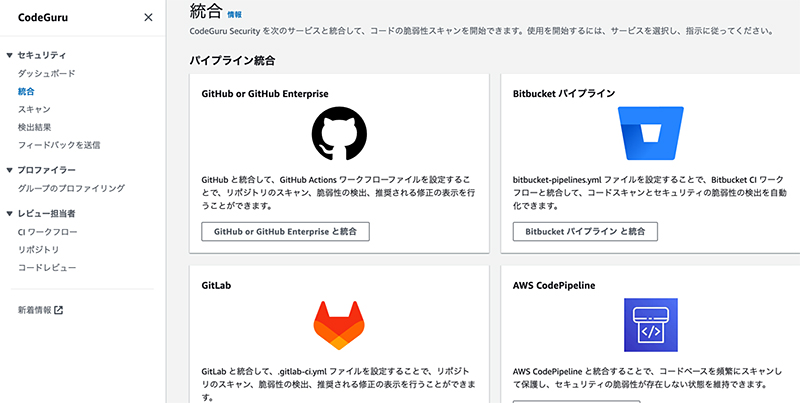This screenshot has height=403, width=800.
Task: Click the GitHub Actions description text
Action: [x=338, y=193]
